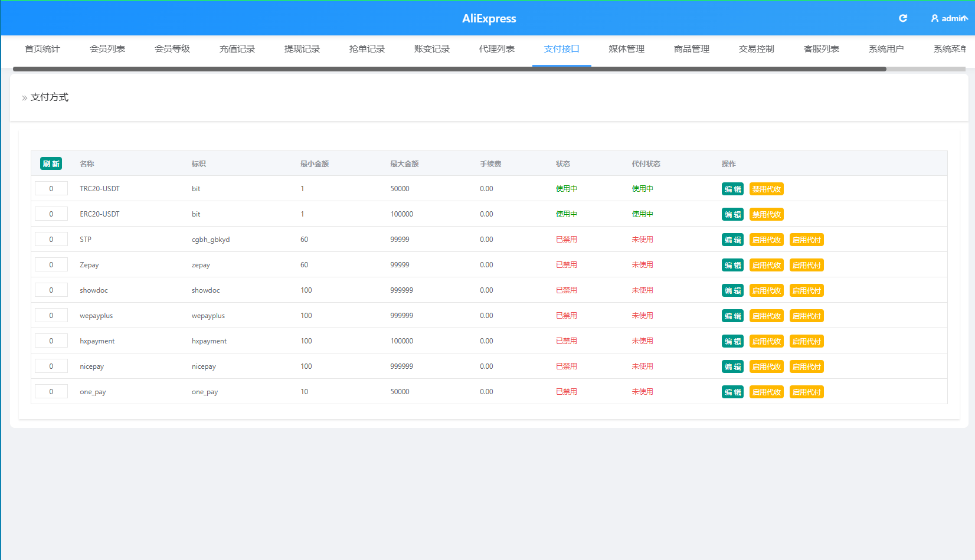Open the 充值记录 tab
975x560 pixels.
point(237,49)
